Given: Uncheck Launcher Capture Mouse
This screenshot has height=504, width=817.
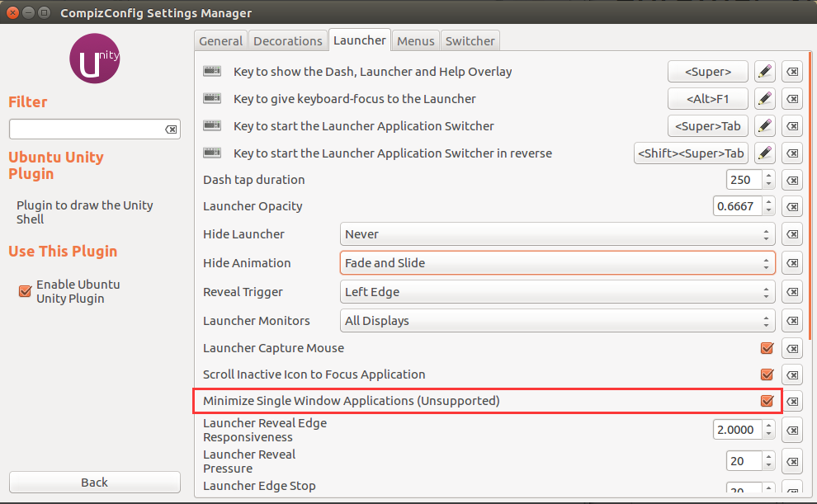Looking at the screenshot, I should click(767, 348).
